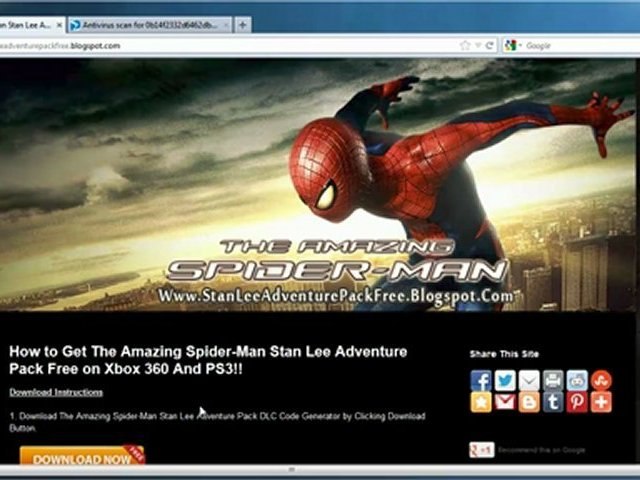Share the site on Blogger
Image resolution: width=640 pixels, height=480 pixels.
pyautogui.click(x=529, y=402)
